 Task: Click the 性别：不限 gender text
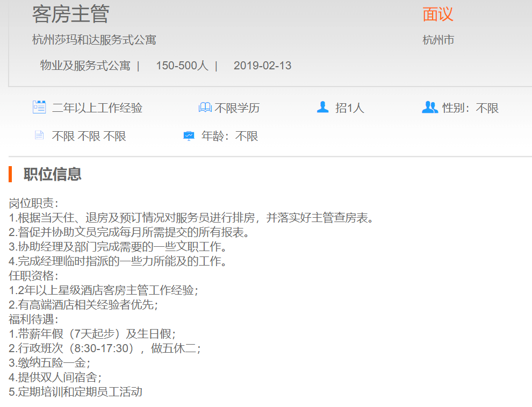point(470,108)
